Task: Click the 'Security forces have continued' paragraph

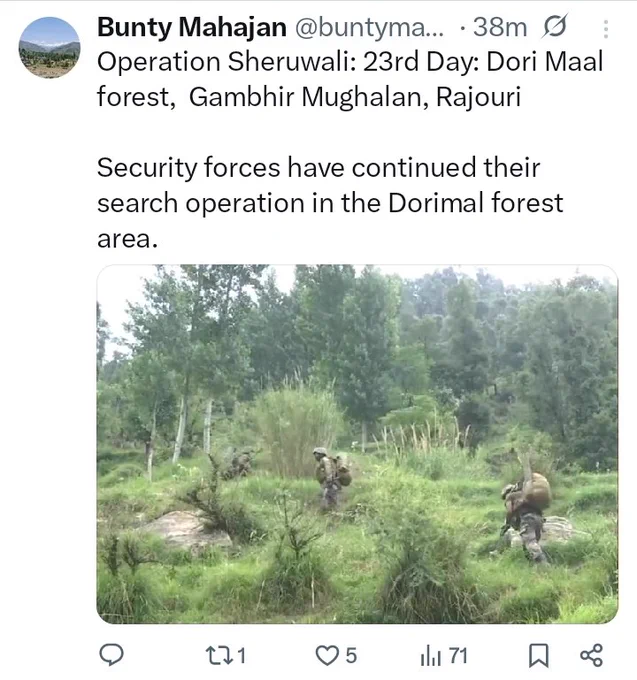Action: 330,203
